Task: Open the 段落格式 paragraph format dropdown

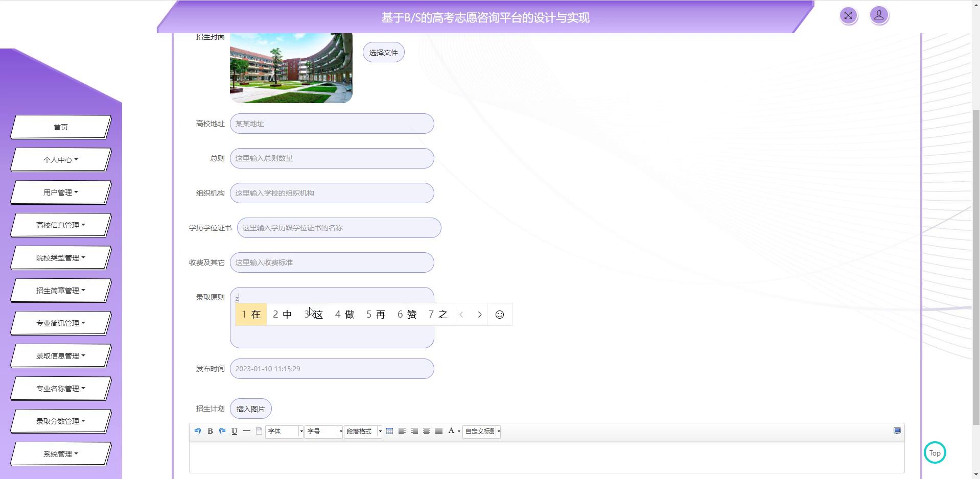Action: pos(363,432)
